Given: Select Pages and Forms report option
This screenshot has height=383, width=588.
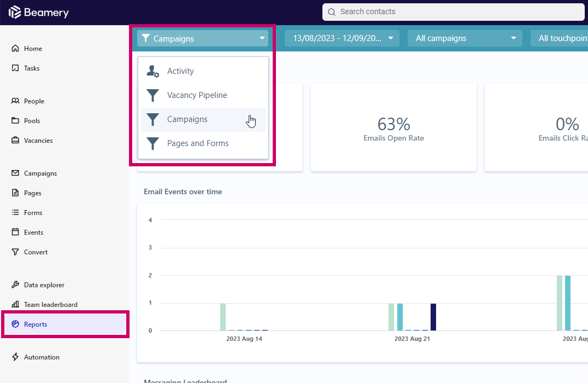Looking at the screenshot, I should pos(198,143).
